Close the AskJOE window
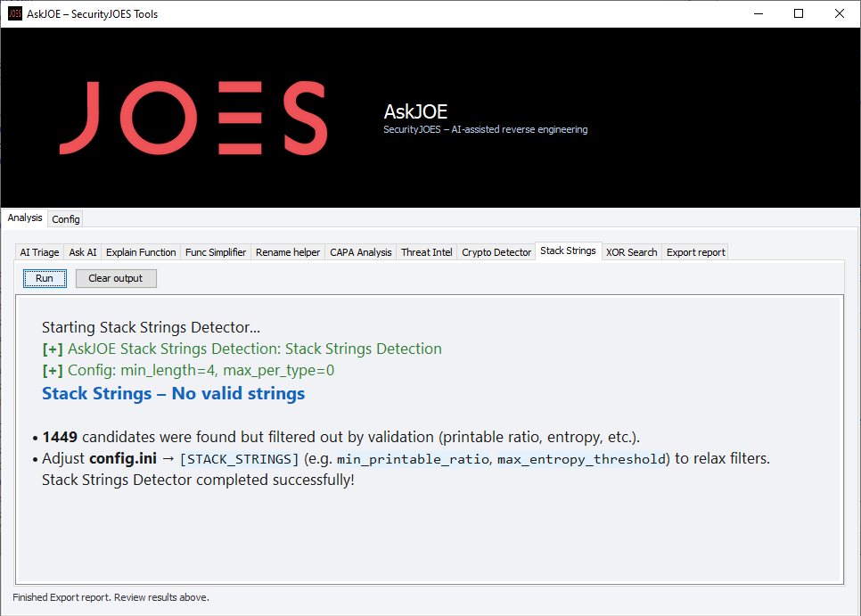 840,13
